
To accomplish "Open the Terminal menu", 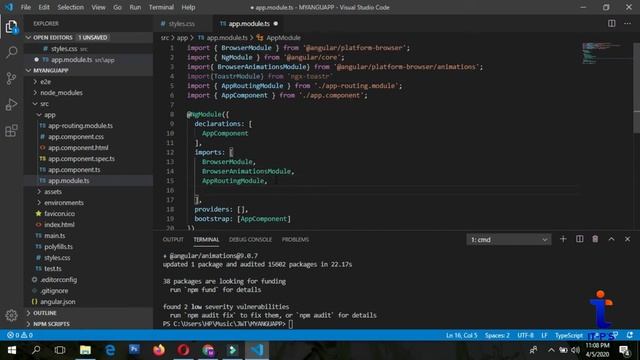I will [x=161, y=7].
